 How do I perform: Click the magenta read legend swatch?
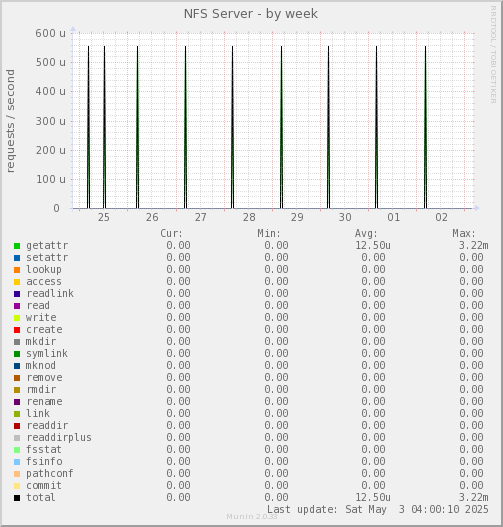17,306
